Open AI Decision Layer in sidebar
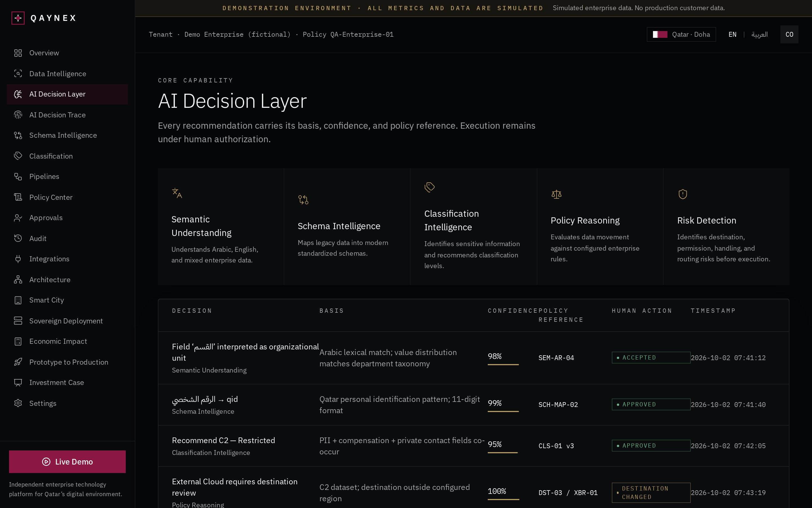The image size is (812, 508). tap(67, 95)
